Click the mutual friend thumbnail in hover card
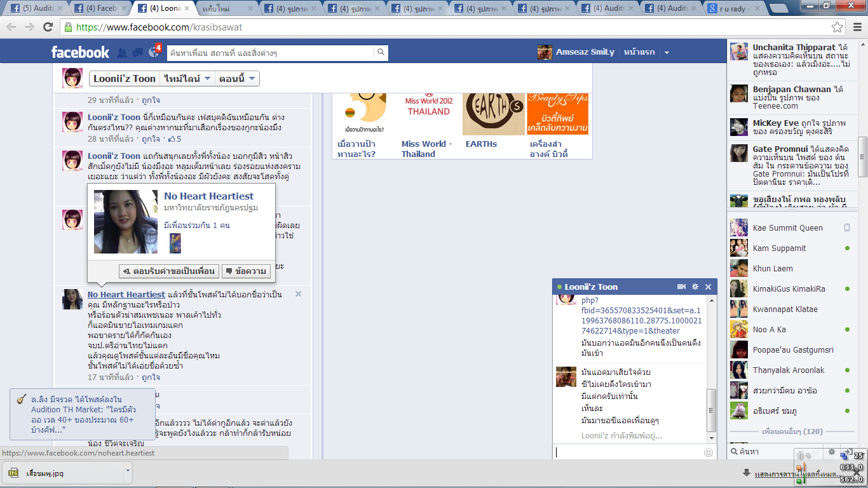 175,243
